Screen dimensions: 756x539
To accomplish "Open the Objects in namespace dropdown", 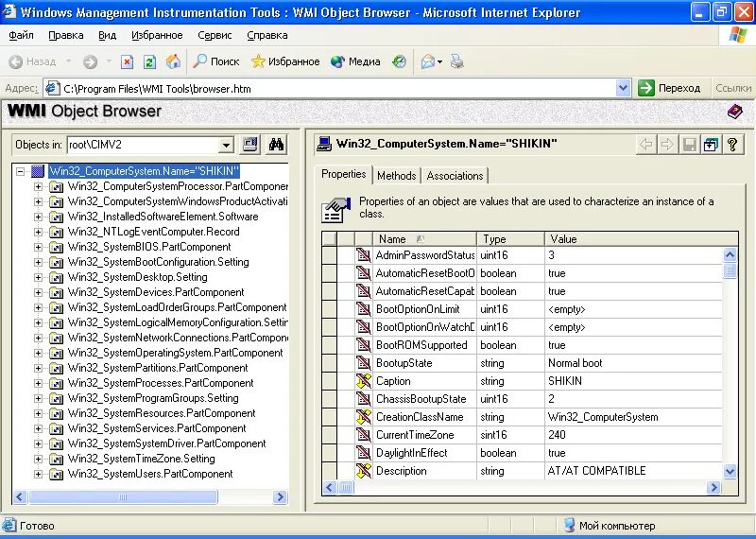I will (225, 145).
